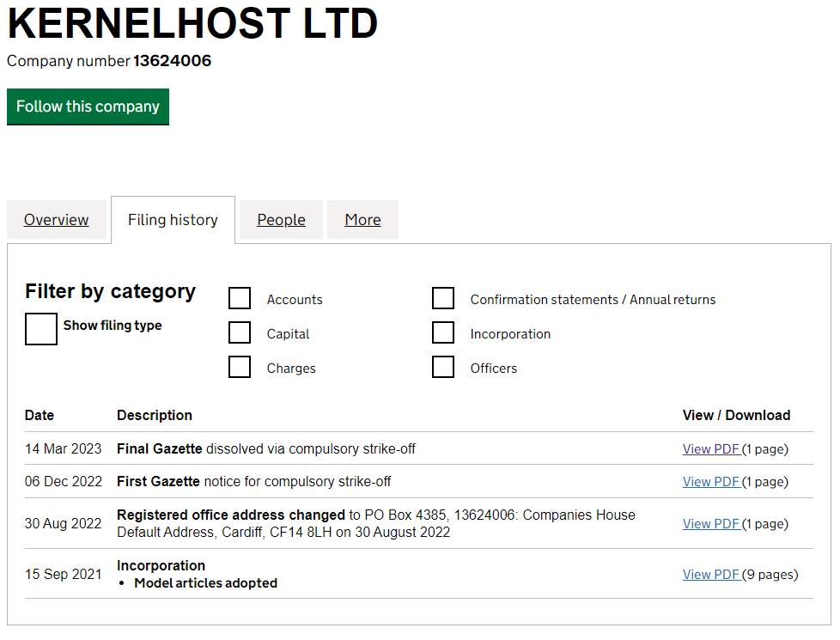Click 'Final Gazette' description text
840x640 pixels.
click(160, 448)
